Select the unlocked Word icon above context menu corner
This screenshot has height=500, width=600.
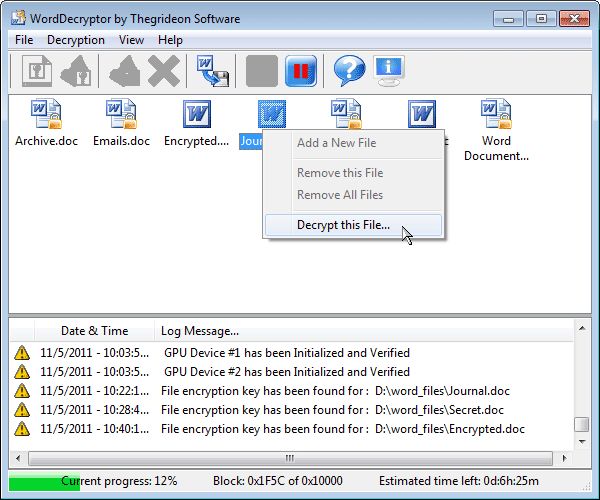(422, 114)
